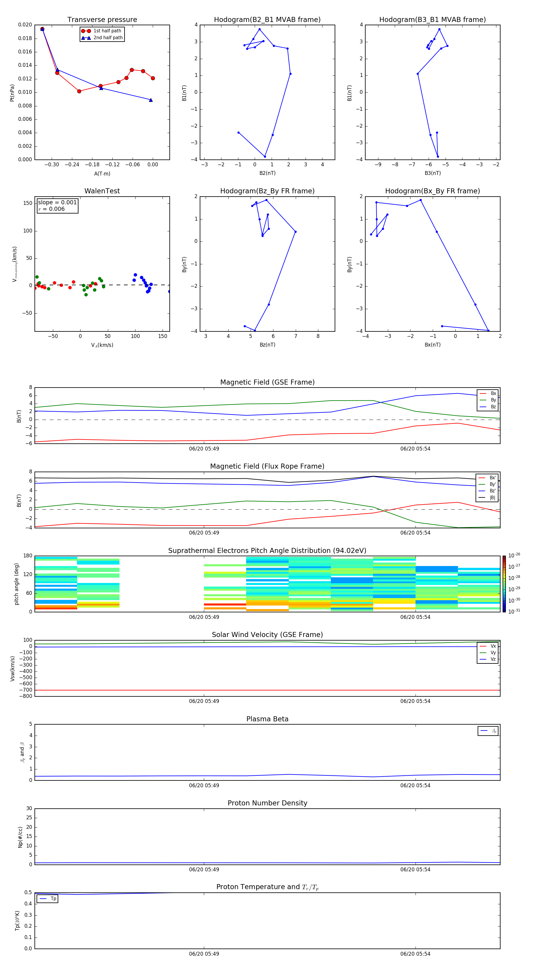Screen dimensions: 535x980
Task: Click the "Np(#/cc)" y-axis label
Action: point(20,837)
